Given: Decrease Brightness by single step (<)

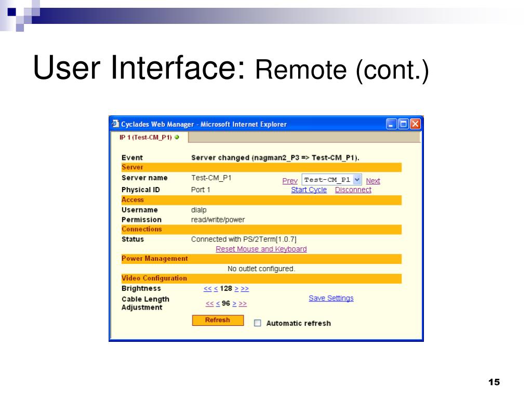Looking at the screenshot, I should tap(216, 289).
